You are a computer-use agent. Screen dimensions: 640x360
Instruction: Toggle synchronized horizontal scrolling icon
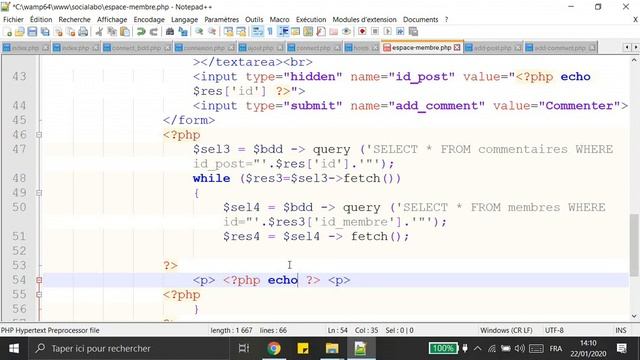(x=241, y=31)
